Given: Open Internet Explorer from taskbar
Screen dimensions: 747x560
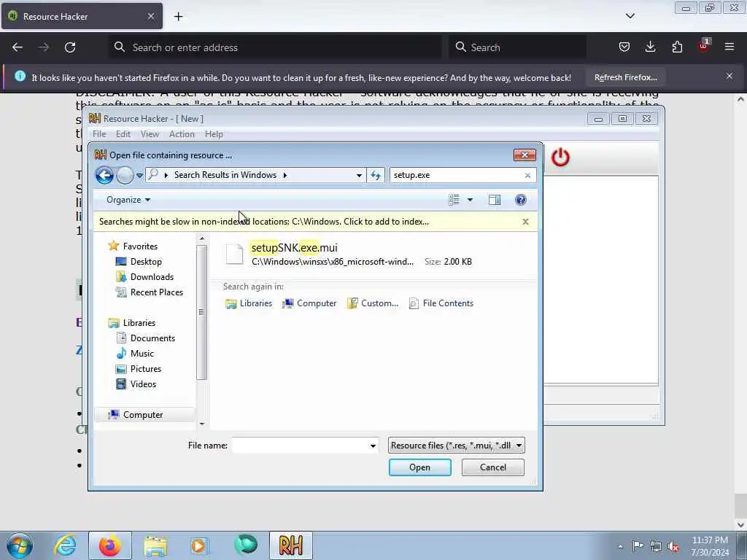Looking at the screenshot, I should tap(65, 545).
